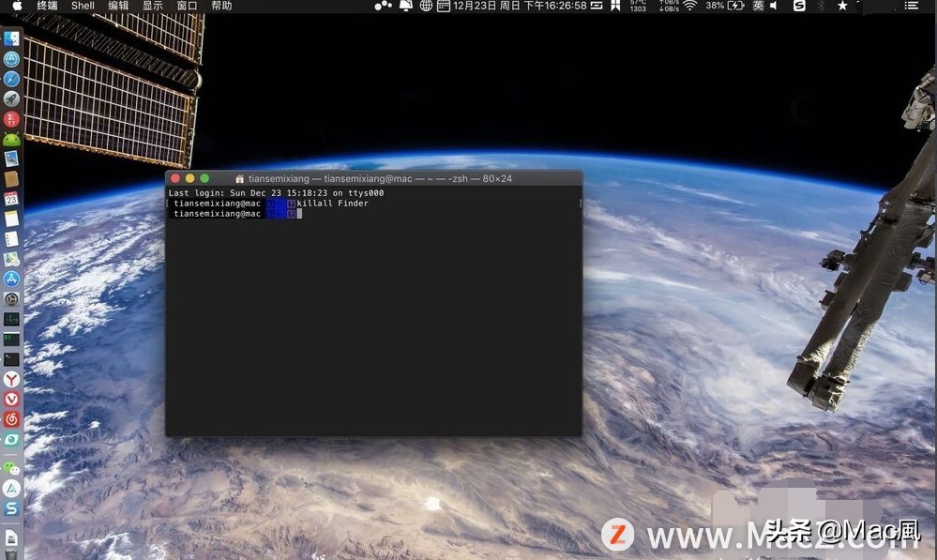Open the blue S icon app in Dock
Screen dimensions: 937x560
coord(11,508)
